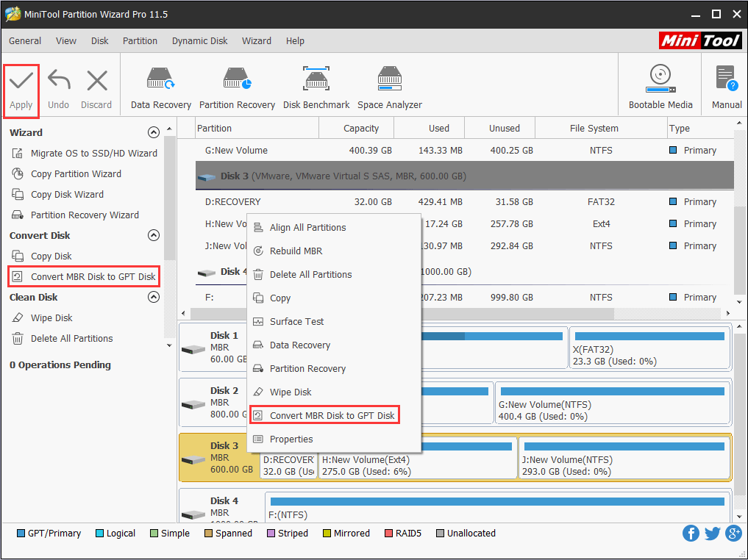
Task: Click the Undo arrow icon
Action: 59,80
